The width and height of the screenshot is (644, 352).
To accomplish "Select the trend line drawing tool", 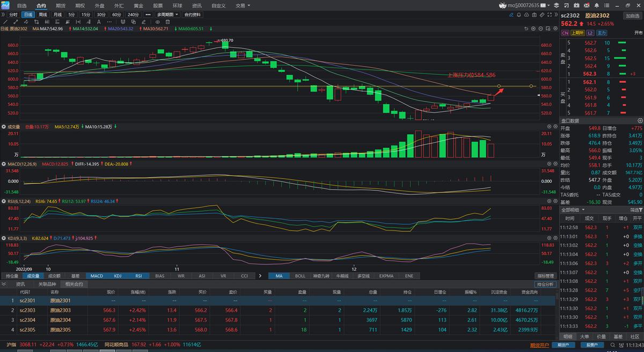I will 5,21.
